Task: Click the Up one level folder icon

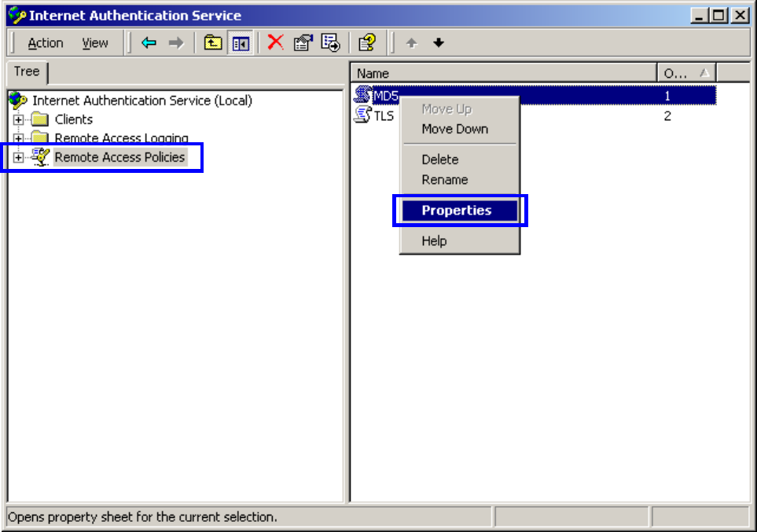Action: pos(212,43)
